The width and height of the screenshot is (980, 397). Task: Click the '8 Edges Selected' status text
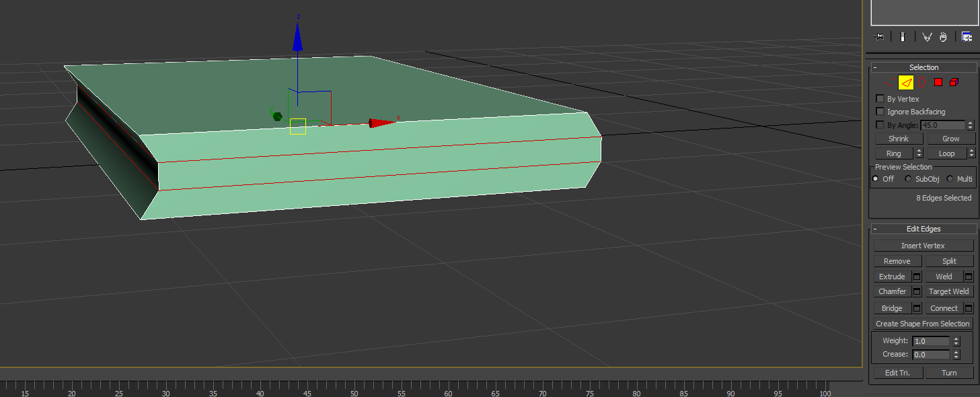coord(944,198)
